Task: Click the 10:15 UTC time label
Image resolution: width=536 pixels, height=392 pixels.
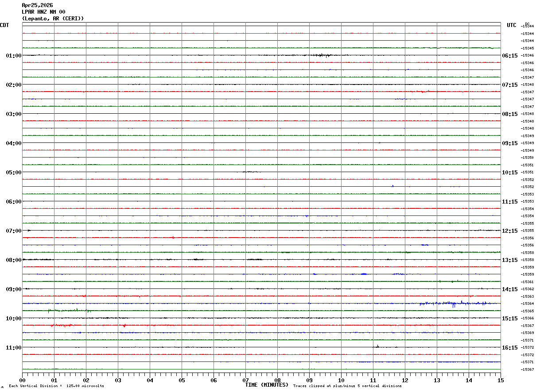Action: pyautogui.click(x=509, y=173)
